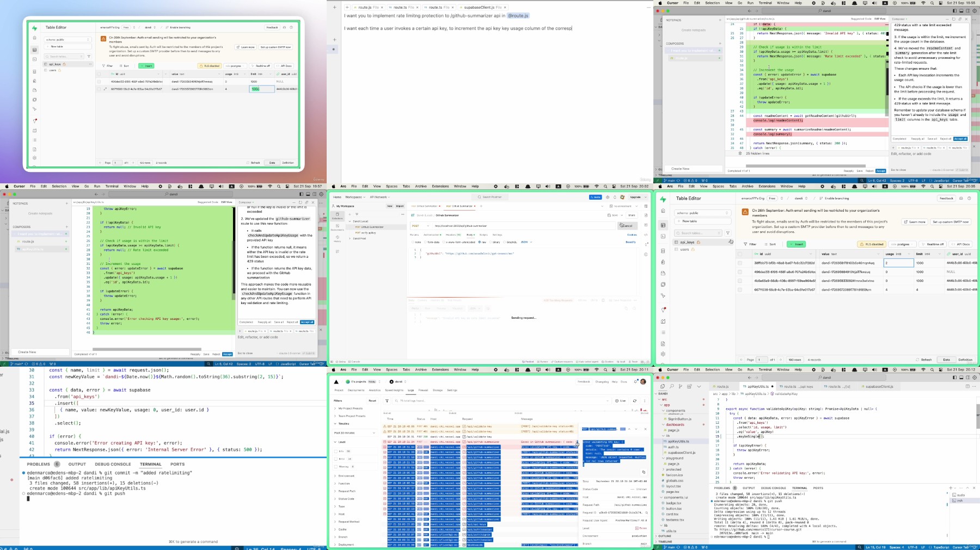Viewport: 980px width, 550px height.
Task: Select the 'binary' body radio in Postman
Action: click(491, 242)
